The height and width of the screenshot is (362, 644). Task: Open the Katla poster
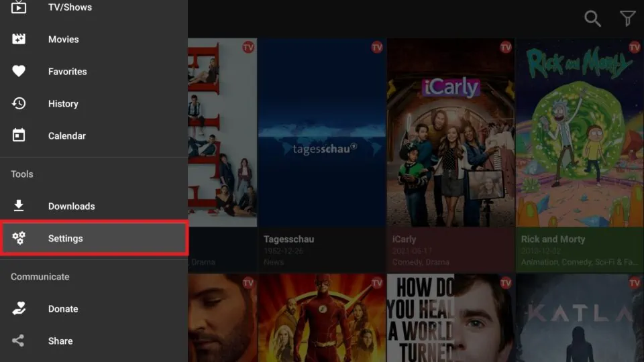(x=580, y=318)
